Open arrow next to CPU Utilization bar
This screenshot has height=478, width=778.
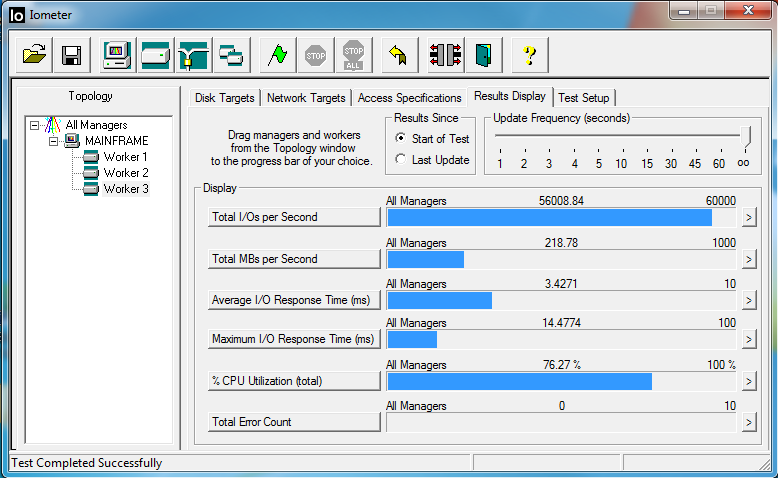coord(749,381)
